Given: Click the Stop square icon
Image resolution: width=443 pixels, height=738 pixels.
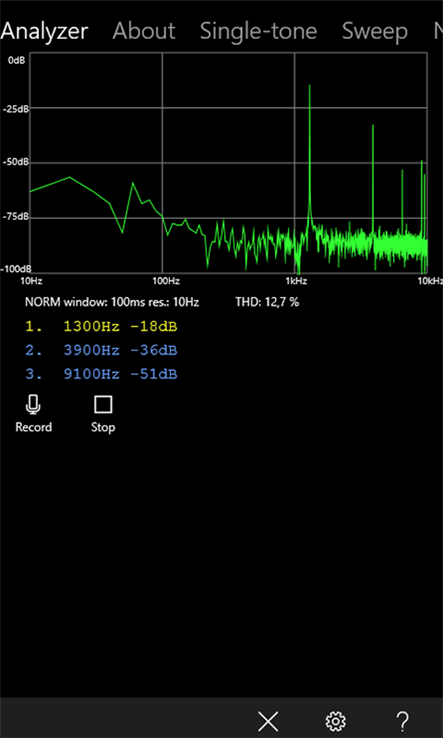Looking at the screenshot, I should pyautogui.click(x=103, y=404).
